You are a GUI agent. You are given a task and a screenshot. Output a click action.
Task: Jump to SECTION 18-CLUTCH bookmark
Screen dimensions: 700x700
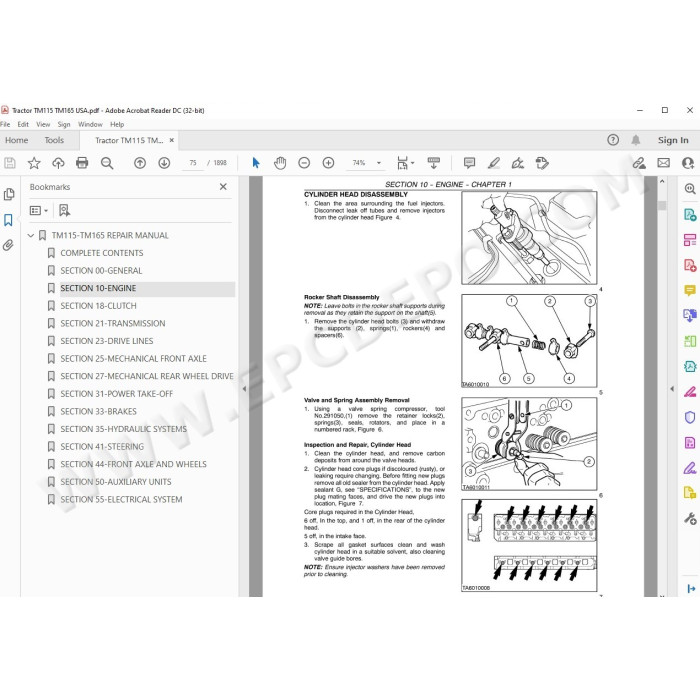98,306
